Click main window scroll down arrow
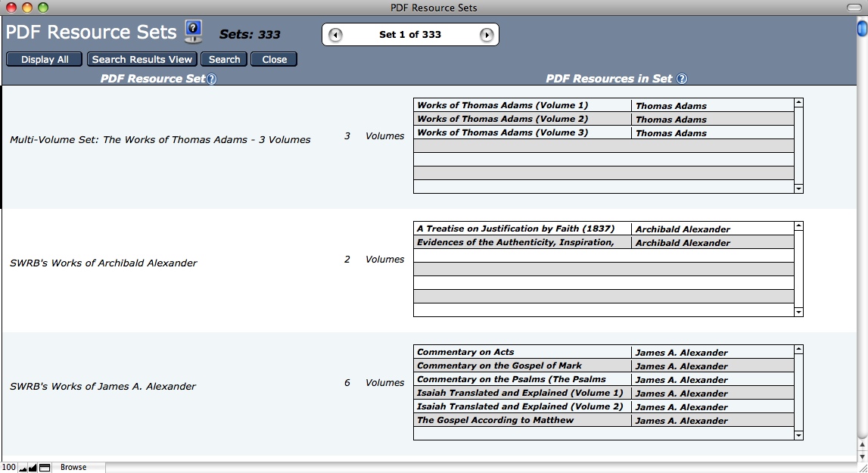This screenshot has height=473, width=868. tap(863, 456)
